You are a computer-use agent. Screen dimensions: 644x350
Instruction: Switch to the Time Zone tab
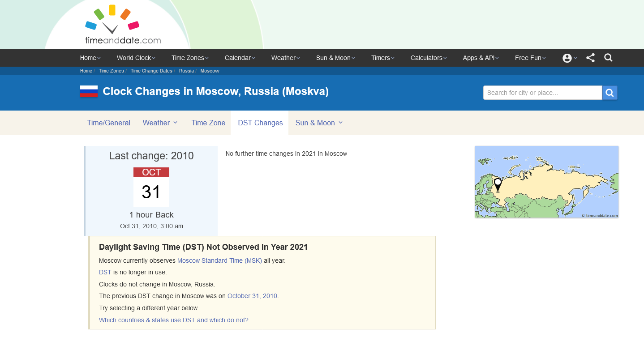(x=208, y=123)
